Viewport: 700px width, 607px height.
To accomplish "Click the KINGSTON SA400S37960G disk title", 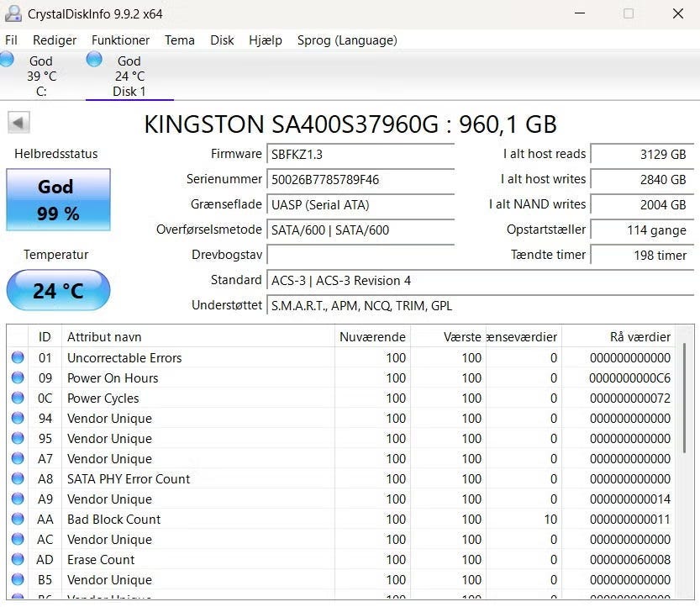I will (x=350, y=124).
